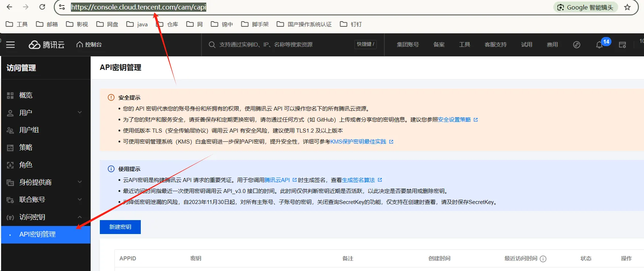Open 策略 in the sidebar
Screen dimensions: 644x271
[46, 148]
